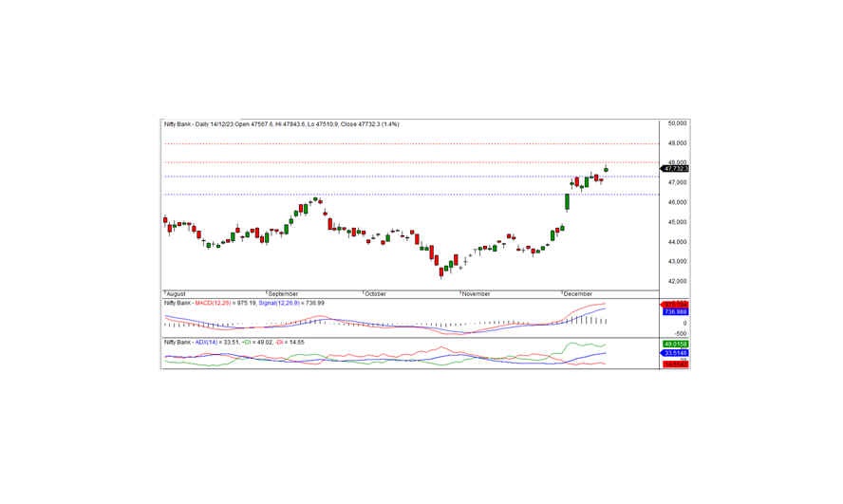The height and width of the screenshot is (504, 843).
Task: Click the November label on time axis
Action: [x=477, y=294]
